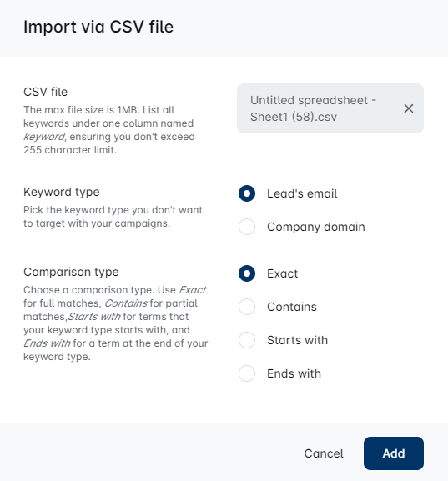Image resolution: width=448 pixels, height=481 pixels.
Task: Remove the uploaded CSV file with the X icon
Action: (409, 108)
